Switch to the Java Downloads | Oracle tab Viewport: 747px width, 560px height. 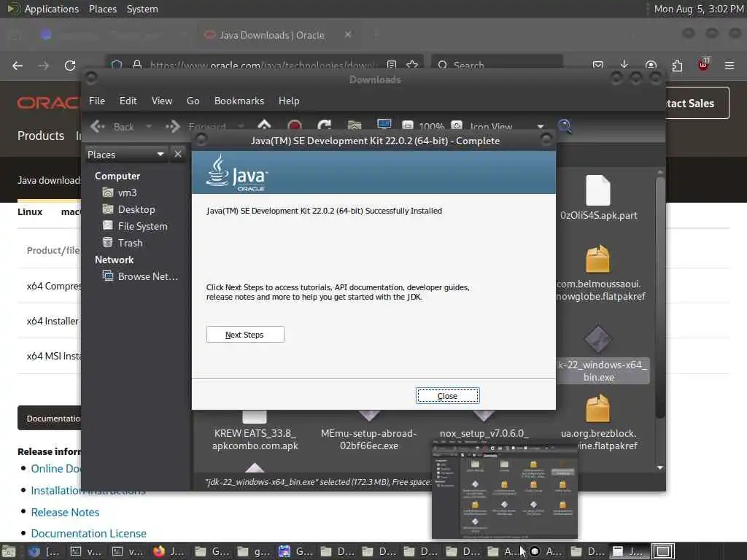(271, 35)
